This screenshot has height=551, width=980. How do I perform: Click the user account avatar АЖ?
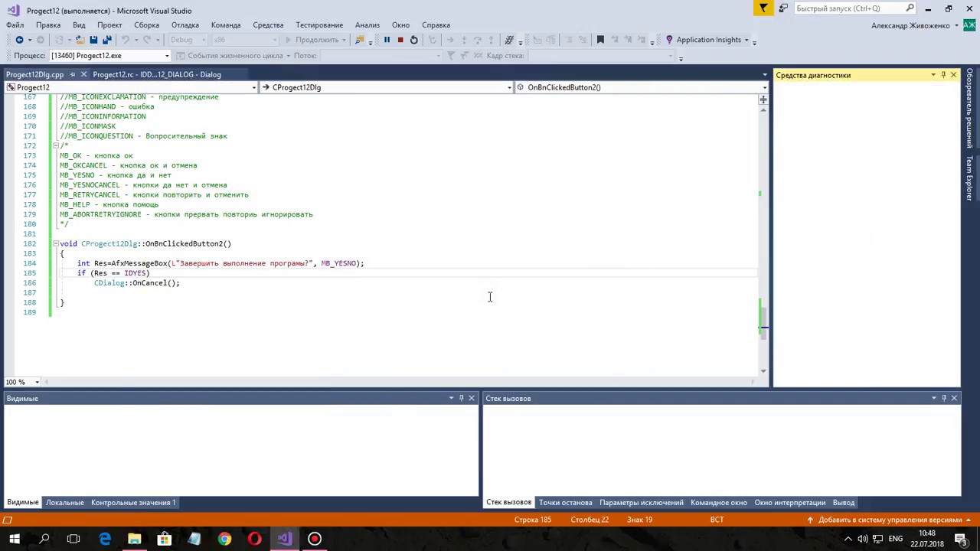[969, 25]
